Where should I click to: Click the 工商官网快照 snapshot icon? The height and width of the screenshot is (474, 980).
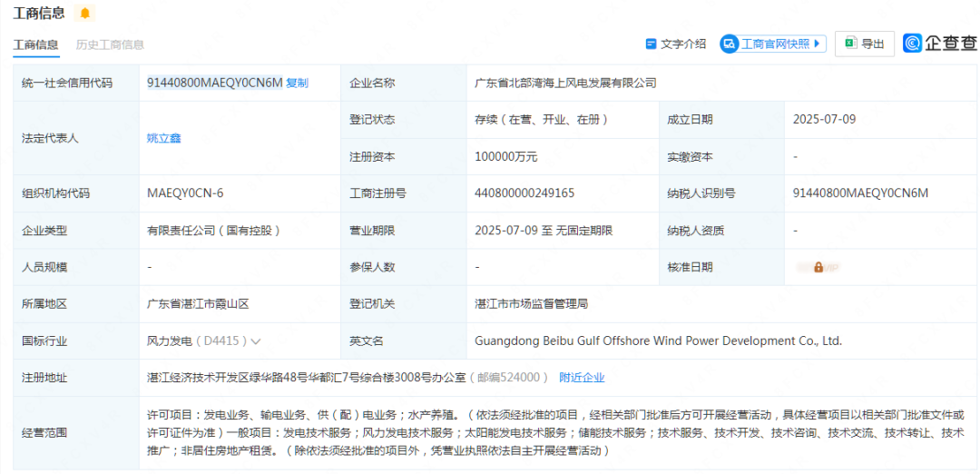[x=730, y=44]
